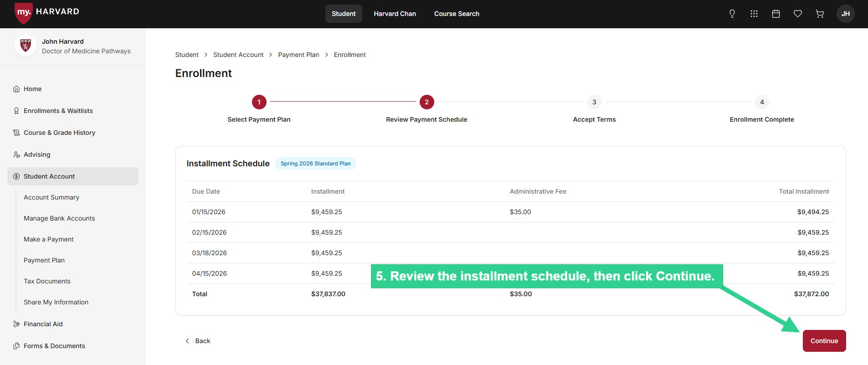The image size is (868, 365).
Task: Click the Student Account breadcrumb link
Action: [238, 55]
